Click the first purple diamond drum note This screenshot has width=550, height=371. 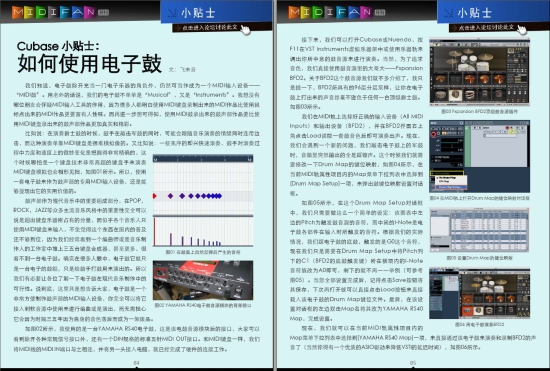(170, 196)
